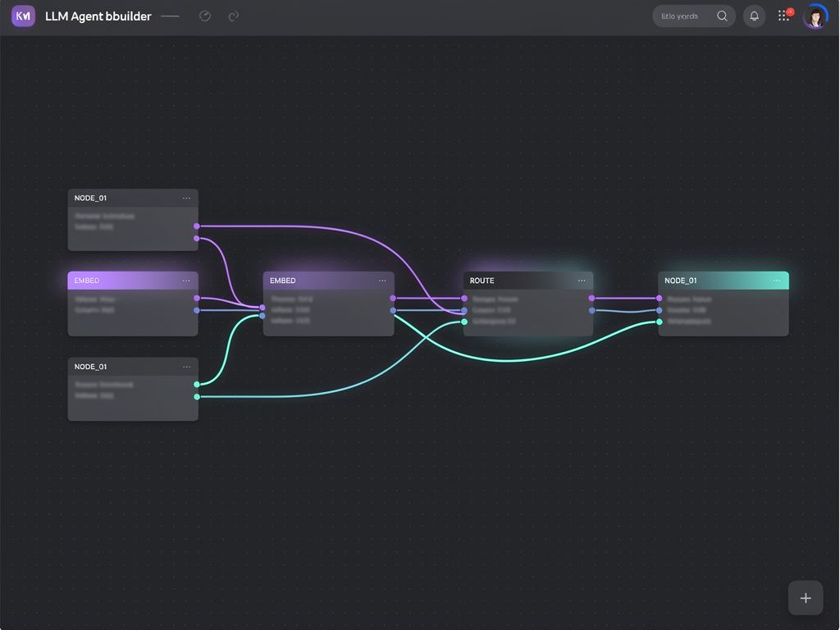Open options menu of purple-header EMBED node
This screenshot has width=840, height=630.
click(x=186, y=281)
